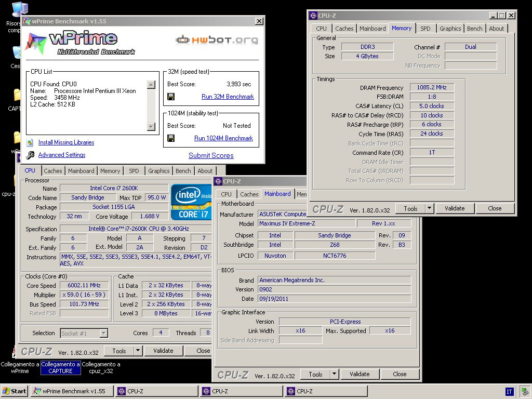
Task: Open the Mainboard tab in the Memory window
Action: 373,29
